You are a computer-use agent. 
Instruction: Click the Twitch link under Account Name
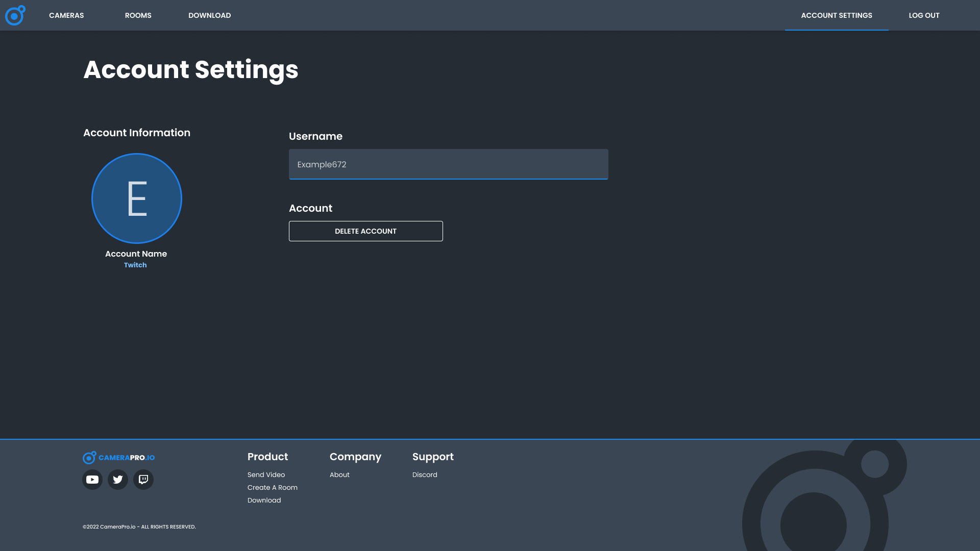point(135,265)
